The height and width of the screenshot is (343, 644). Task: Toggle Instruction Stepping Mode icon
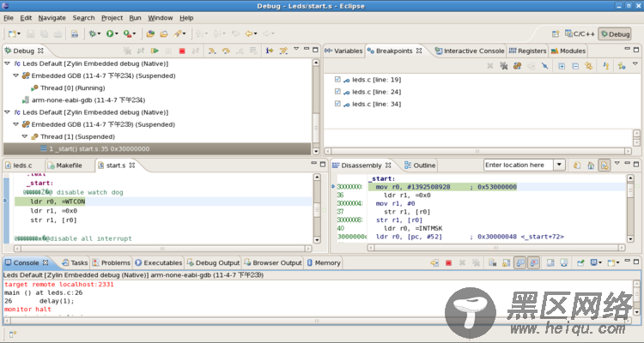pyautogui.click(x=269, y=51)
